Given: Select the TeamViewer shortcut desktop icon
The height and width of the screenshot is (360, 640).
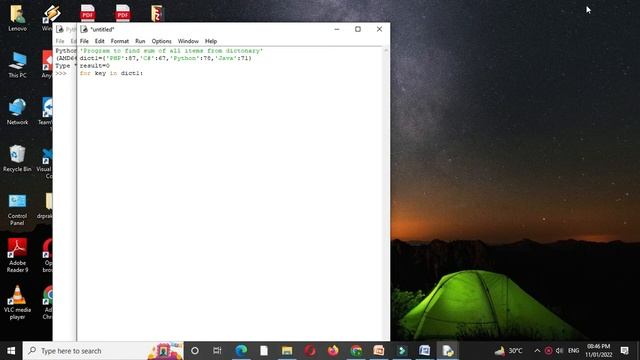Looking at the screenshot, I should tap(46, 113).
